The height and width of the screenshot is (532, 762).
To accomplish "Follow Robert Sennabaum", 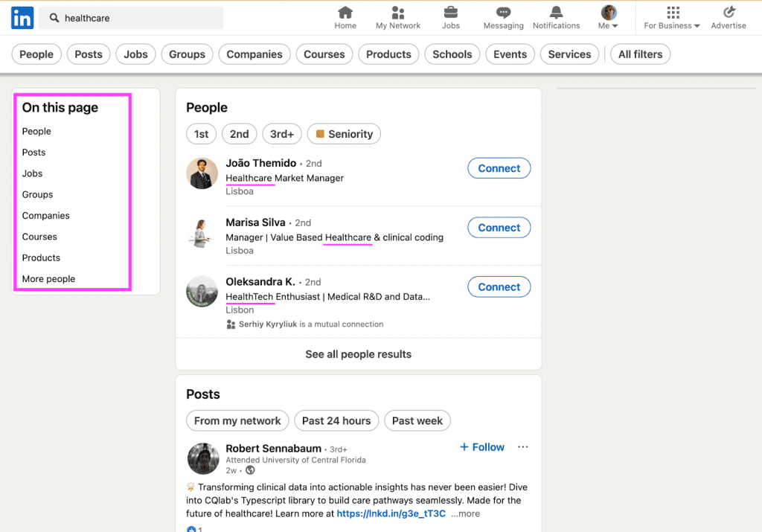I will tap(482, 447).
